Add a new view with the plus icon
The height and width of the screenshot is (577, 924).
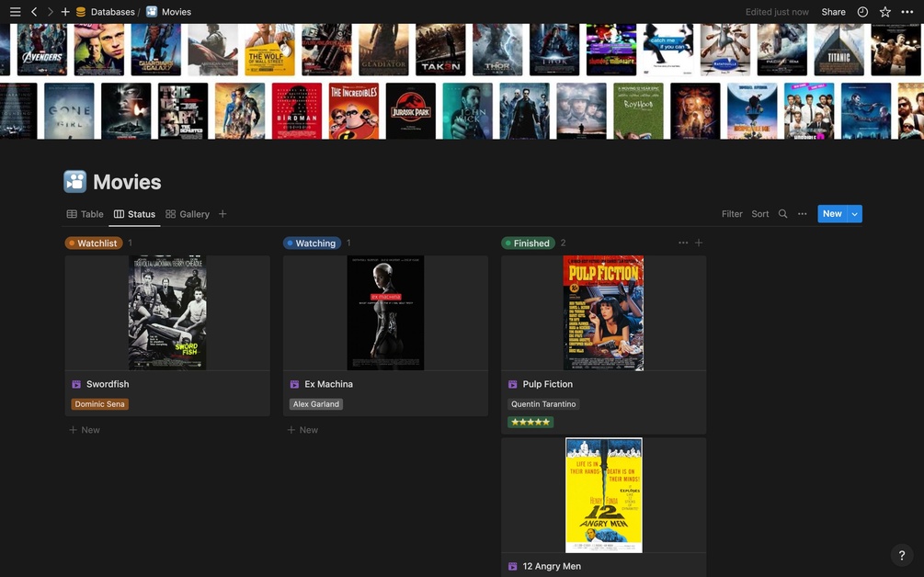click(222, 214)
